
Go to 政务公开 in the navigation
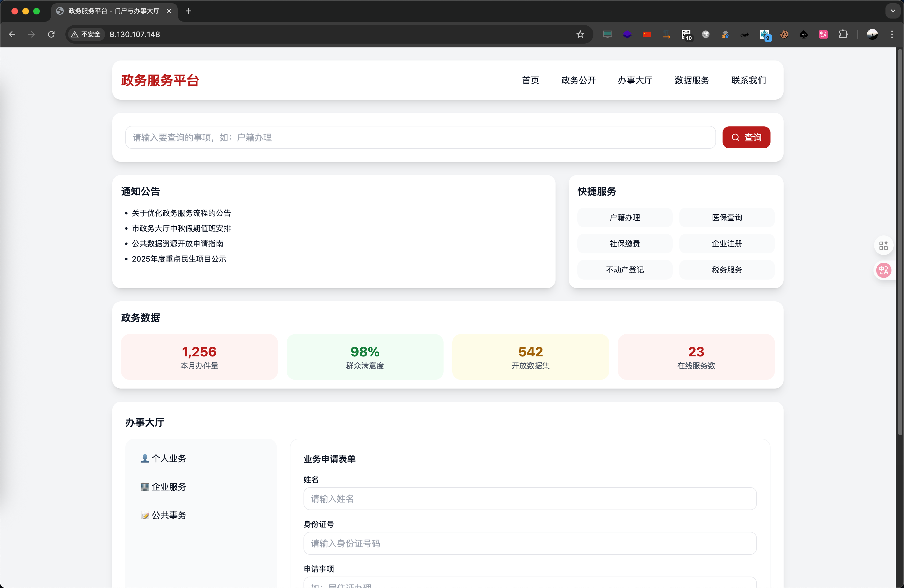[x=578, y=80]
